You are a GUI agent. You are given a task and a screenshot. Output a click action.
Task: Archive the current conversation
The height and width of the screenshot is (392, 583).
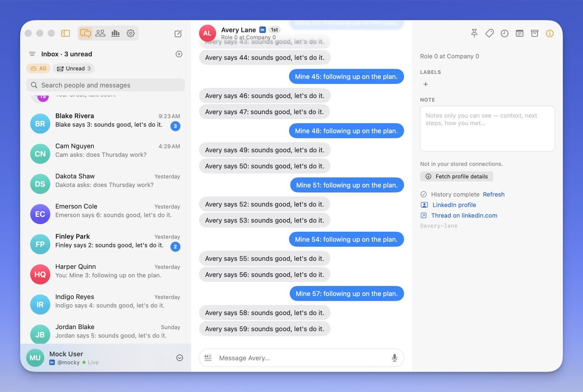tap(535, 34)
